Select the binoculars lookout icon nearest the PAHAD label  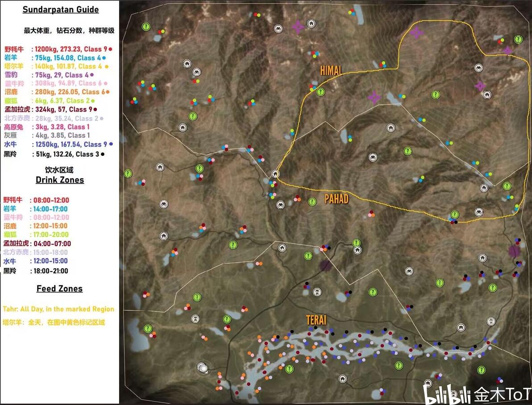pyautogui.click(x=280, y=205)
